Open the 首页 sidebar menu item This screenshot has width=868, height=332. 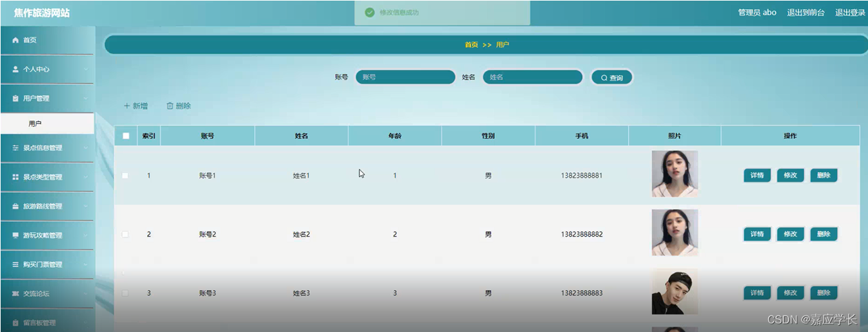[x=47, y=41]
